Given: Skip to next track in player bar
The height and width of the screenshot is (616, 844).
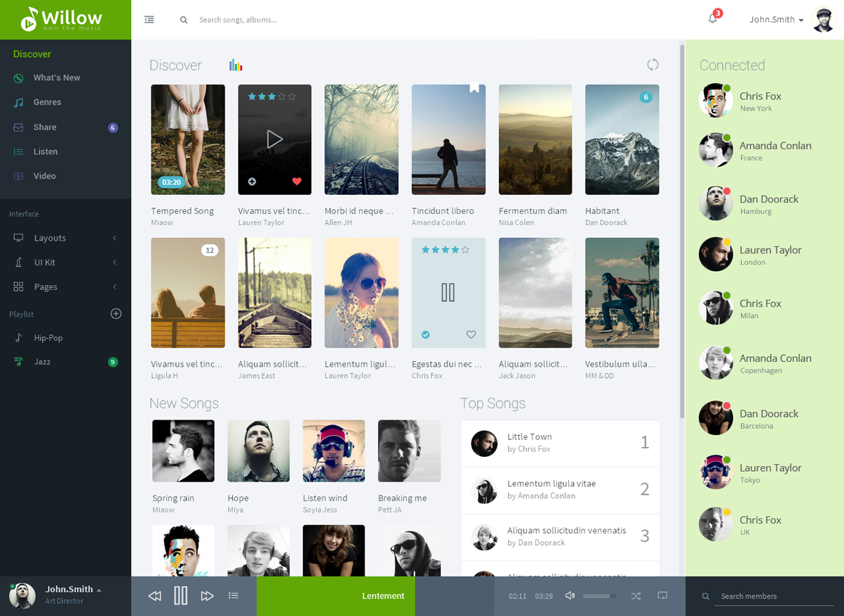Looking at the screenshot, I should (207, 596).
